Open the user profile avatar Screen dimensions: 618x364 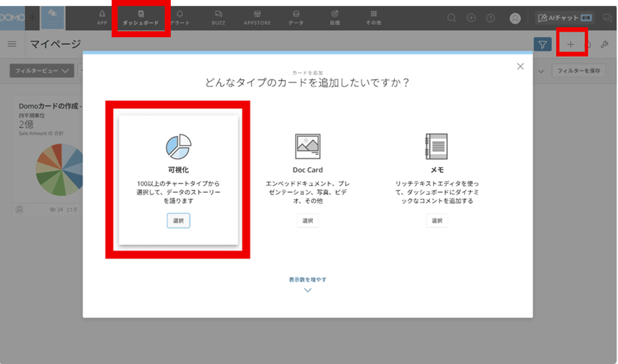coord(515,18)
